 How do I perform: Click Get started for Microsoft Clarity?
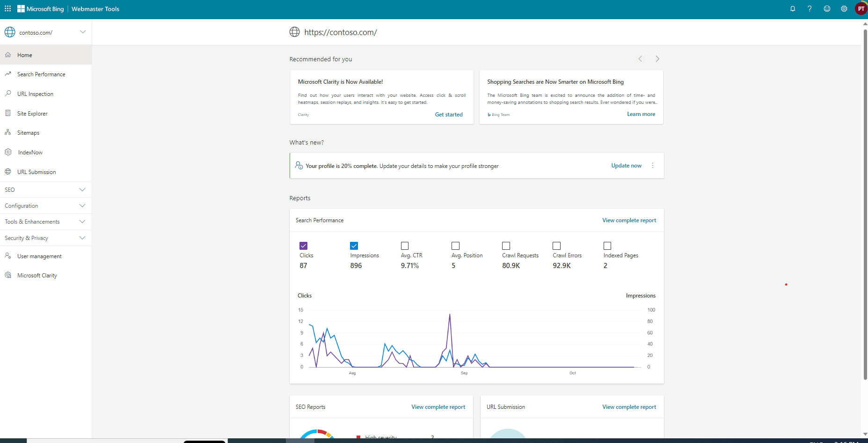pyautogui.click(x=448, y=115)
